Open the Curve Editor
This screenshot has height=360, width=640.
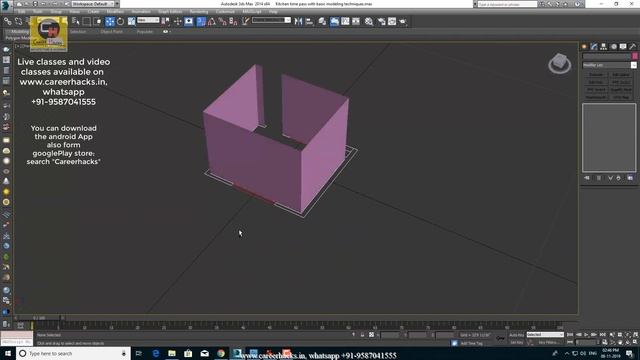(345, 21)
